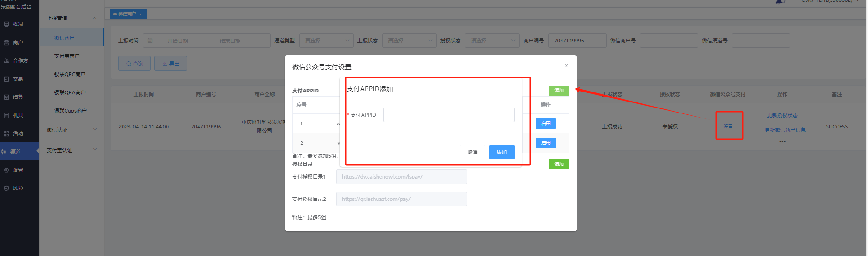Click the 未授权 status cell
Image resolution: width=868 pixels, height=256 pixels.
point(670,127)
